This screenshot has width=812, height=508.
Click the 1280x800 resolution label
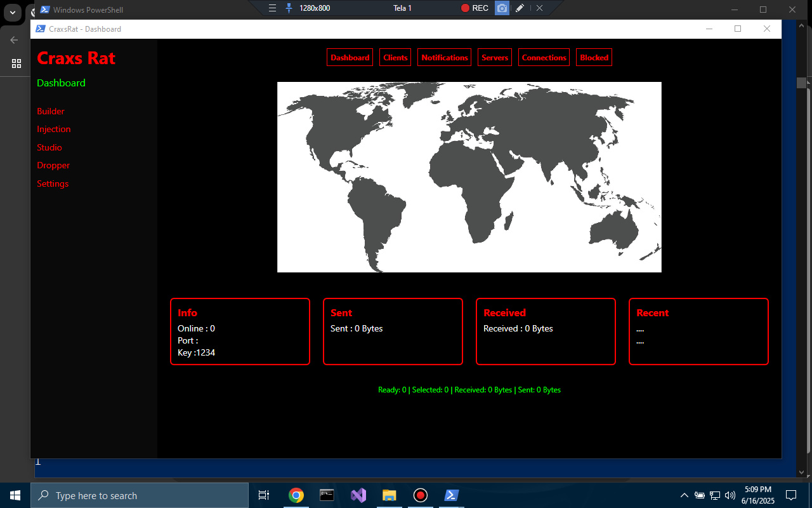315,8
